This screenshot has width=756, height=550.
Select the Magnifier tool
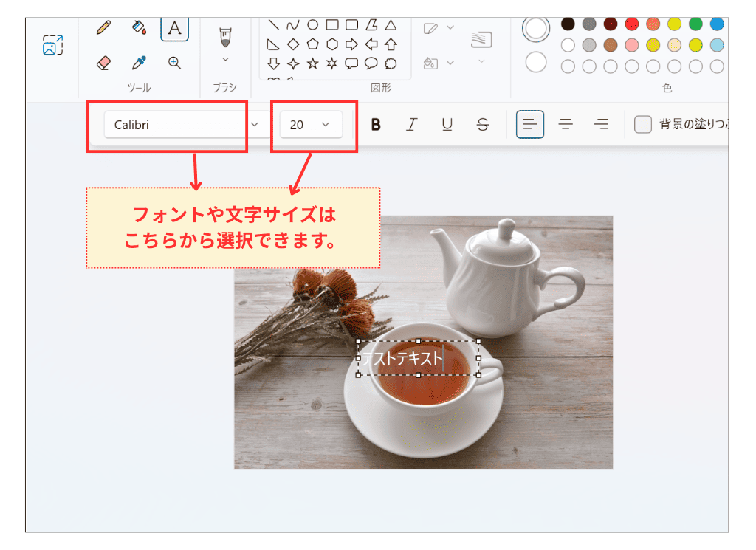174,63
